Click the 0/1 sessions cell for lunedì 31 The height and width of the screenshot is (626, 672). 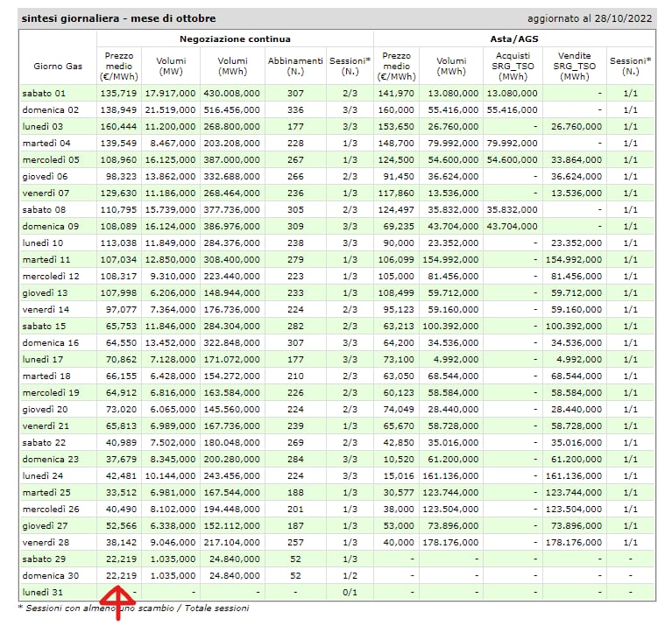[x=350, y=593]
